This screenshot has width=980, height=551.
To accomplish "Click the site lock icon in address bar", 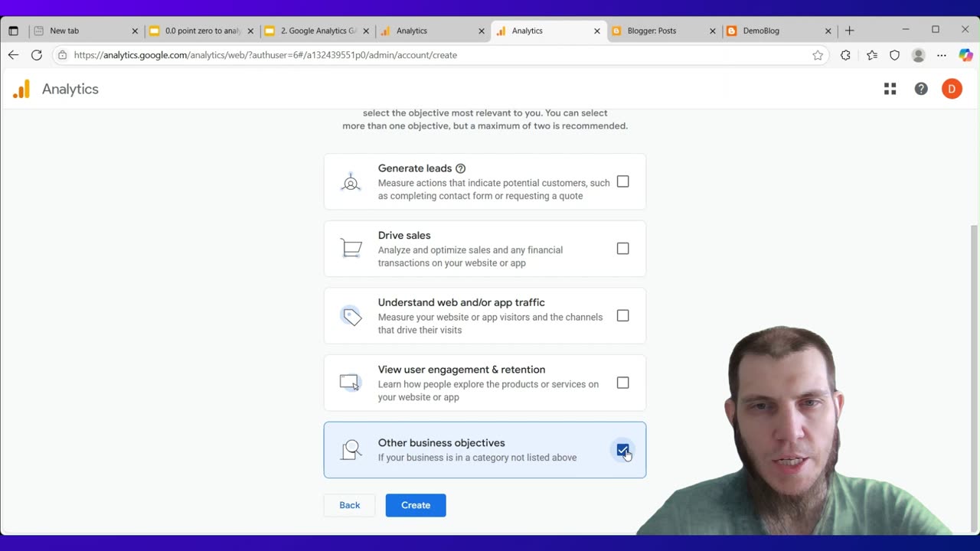I will [x=63, y=55].
